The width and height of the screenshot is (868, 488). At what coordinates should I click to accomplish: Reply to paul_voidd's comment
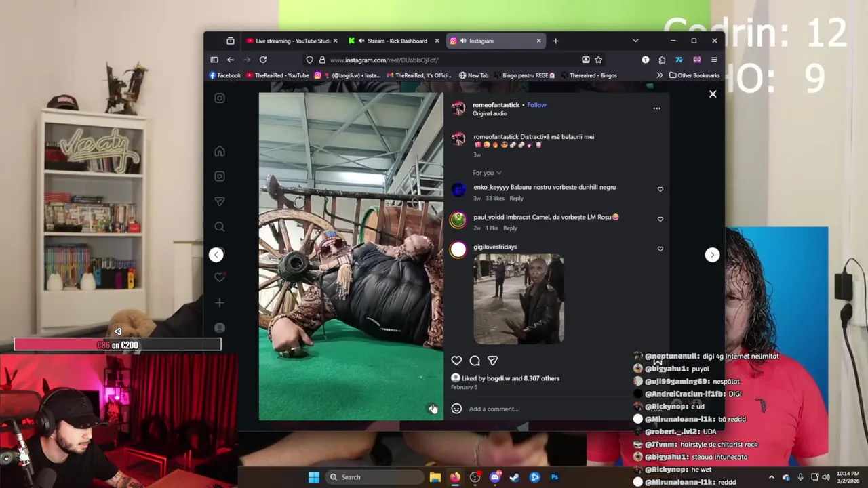pos(510,228)
